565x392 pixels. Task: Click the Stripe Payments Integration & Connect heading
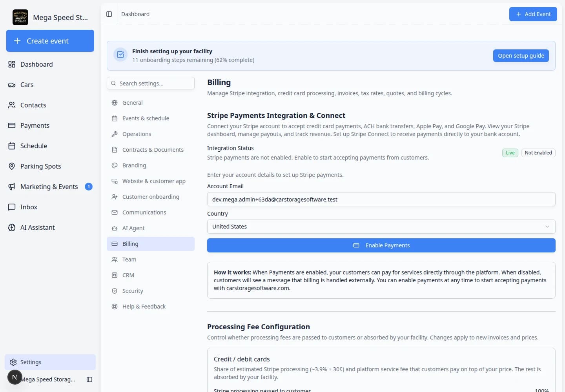point(276,116)
